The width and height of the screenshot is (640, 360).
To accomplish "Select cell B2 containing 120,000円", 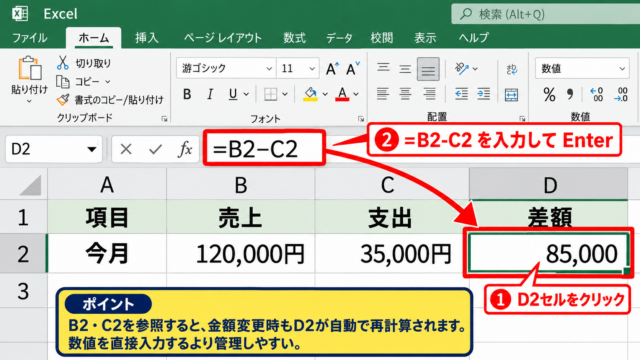I will tap(241, 253).
